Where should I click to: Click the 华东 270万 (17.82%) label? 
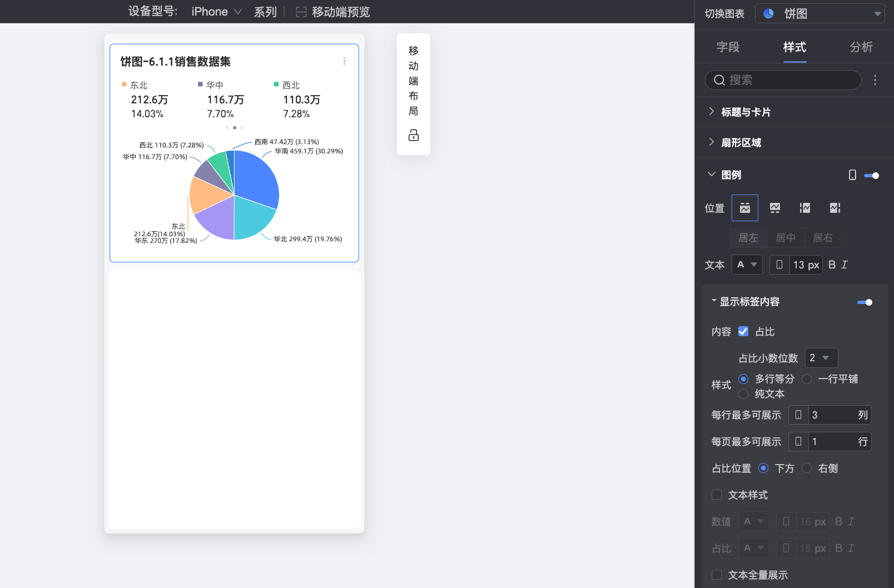tap(166, 241)
